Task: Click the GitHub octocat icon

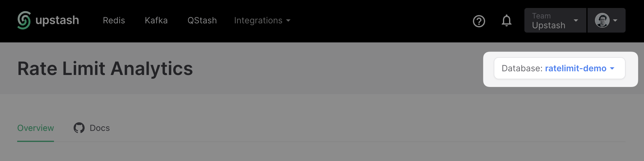Action: point(79,128)
